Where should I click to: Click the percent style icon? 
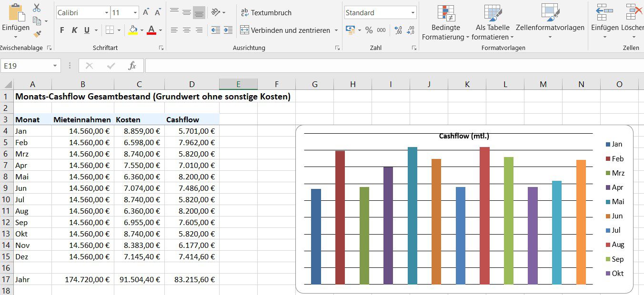[x=369, y=30]
